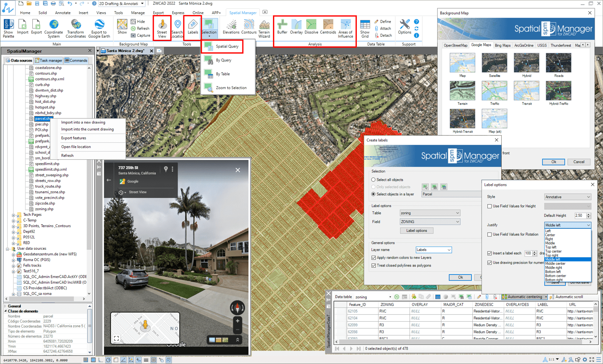The width and height of the screenshot is (603, 364).
Task: Click Ok in the Create labels dialog
Action: click(x=460, y=277)
